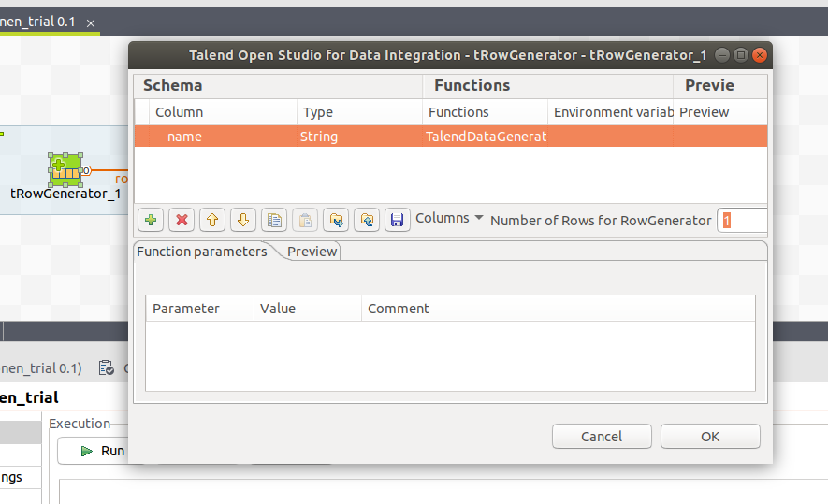Move column up with the up arrow
Screen dimensions: 828x504
click(212, 220)
